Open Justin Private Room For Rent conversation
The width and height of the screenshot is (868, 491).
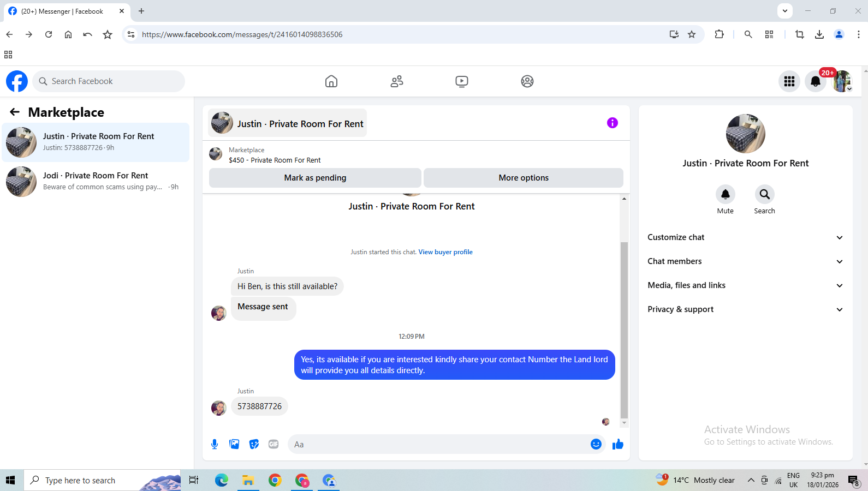click(96, 142)
